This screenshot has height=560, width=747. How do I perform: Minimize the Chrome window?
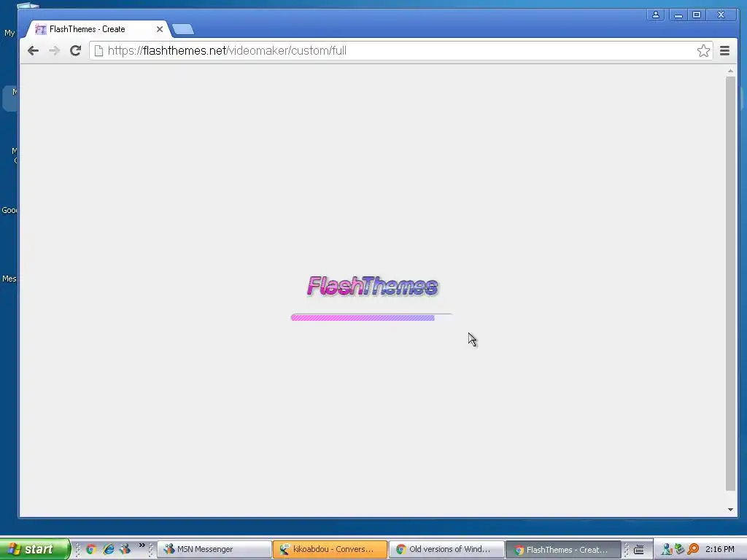(678, 15)
